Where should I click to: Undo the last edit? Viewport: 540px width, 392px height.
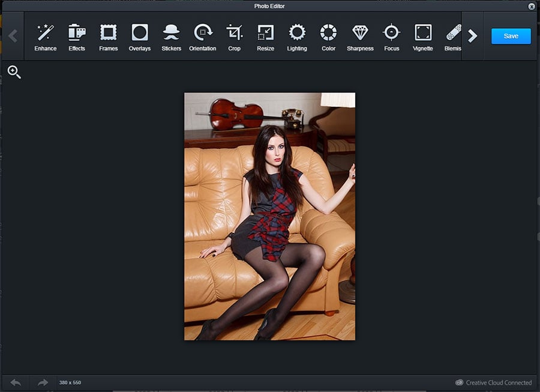tap(16, 382)
